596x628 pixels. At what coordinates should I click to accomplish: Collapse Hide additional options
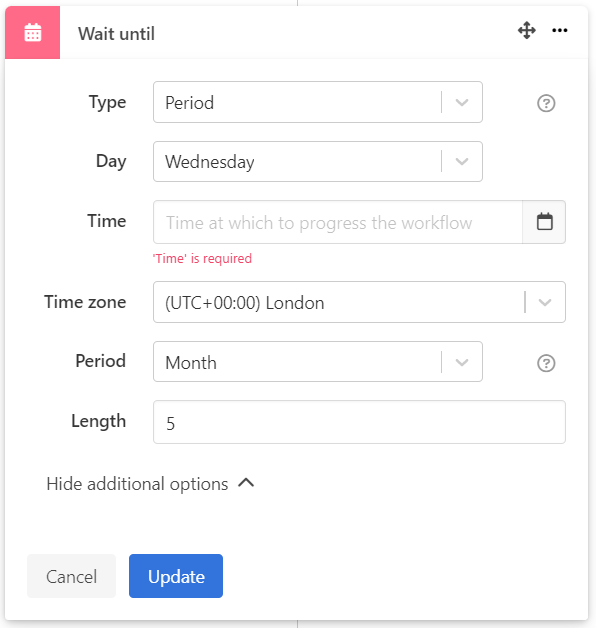tap(150, 484)
